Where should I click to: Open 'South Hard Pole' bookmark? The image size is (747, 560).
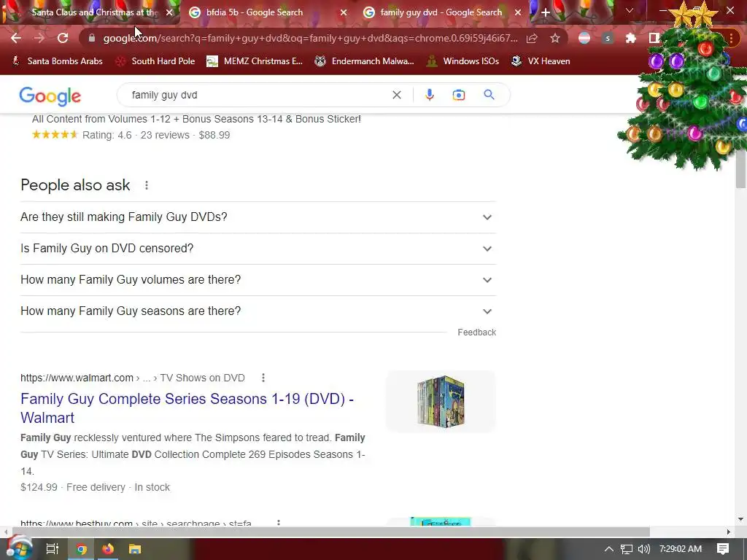(x=155, y=61)
